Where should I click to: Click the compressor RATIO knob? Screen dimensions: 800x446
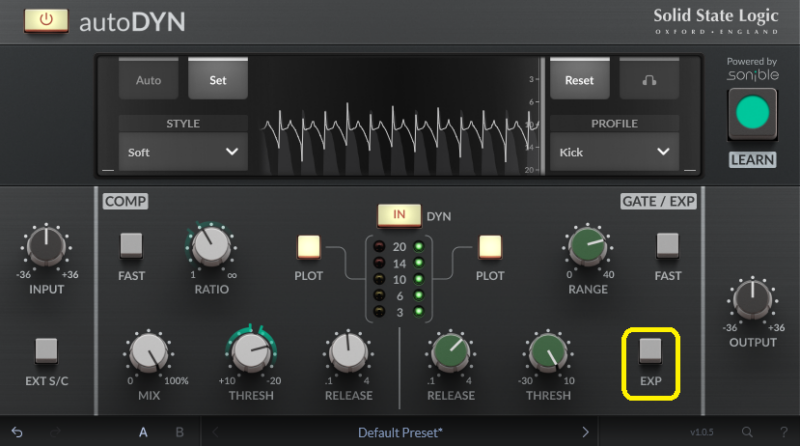[210, 246]
